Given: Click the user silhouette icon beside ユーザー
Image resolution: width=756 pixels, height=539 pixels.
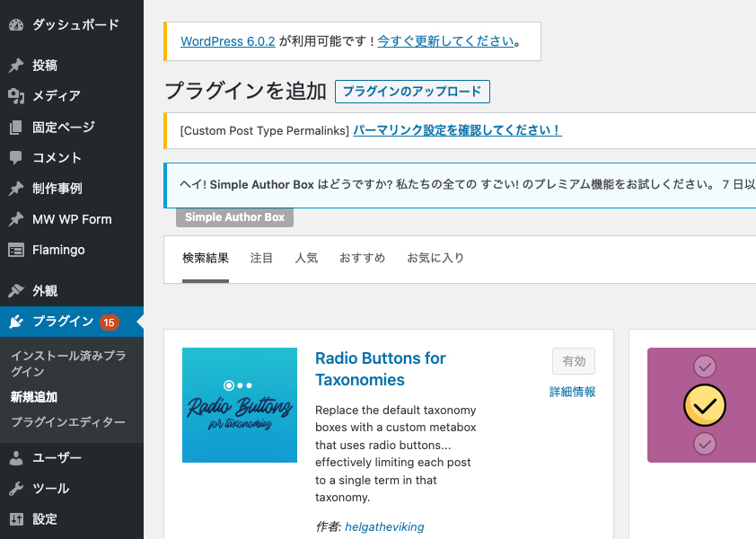Looking at the screenshot, I should pos(16,458).
